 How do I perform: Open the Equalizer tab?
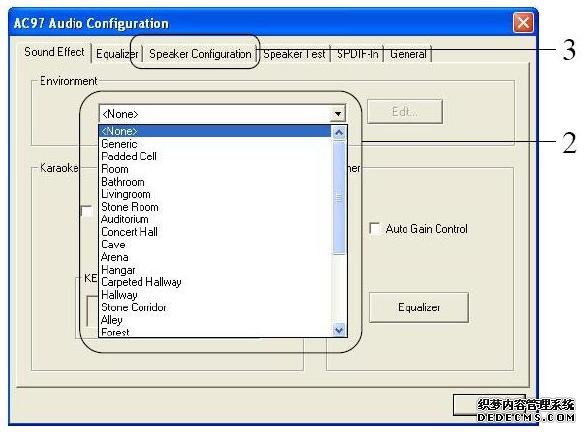(x=117, y=54)
